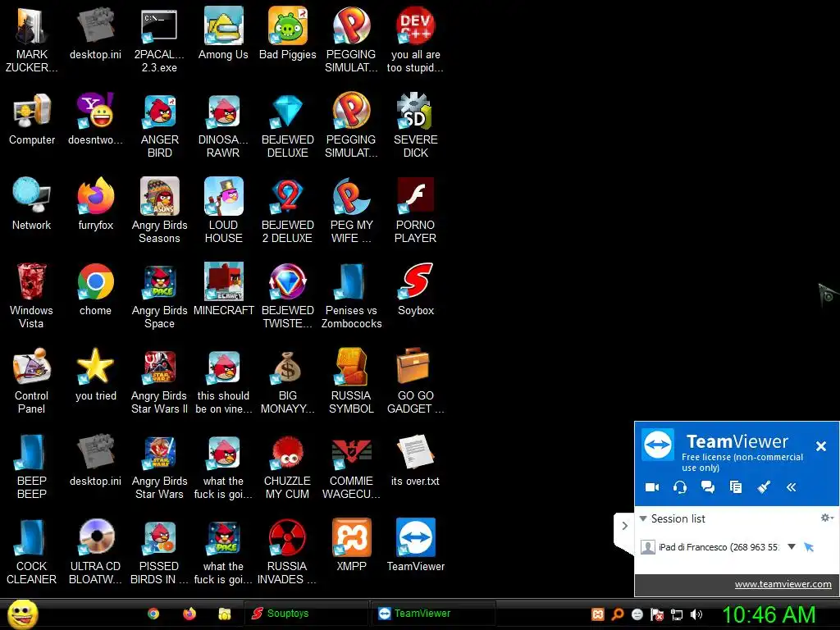840x630 pixels.
Task: Select the TeamViewer desktop shortcut
Action: [x=416, y=545]
